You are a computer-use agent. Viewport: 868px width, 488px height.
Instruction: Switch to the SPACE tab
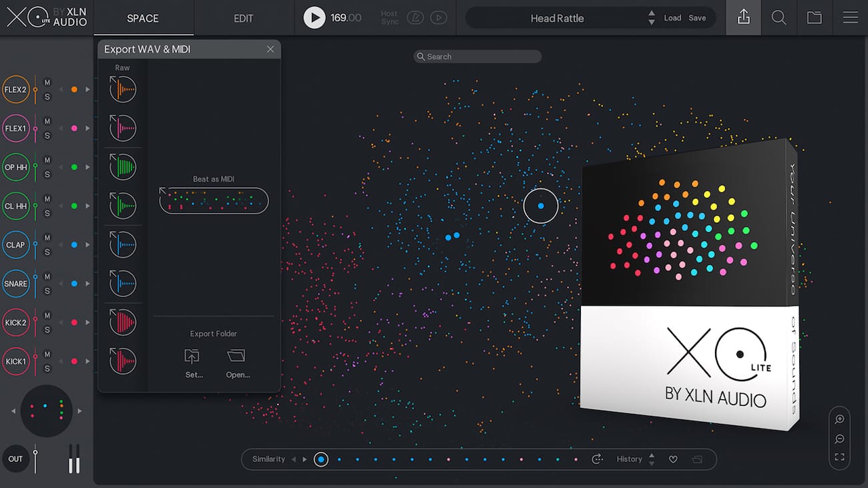click(143, 18)
